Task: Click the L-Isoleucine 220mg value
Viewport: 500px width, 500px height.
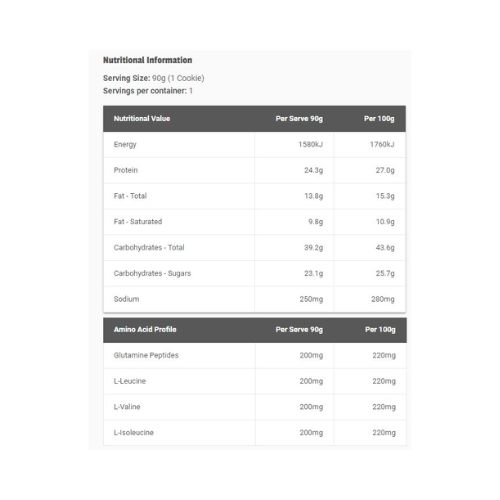Action: [x=384, y=433]
